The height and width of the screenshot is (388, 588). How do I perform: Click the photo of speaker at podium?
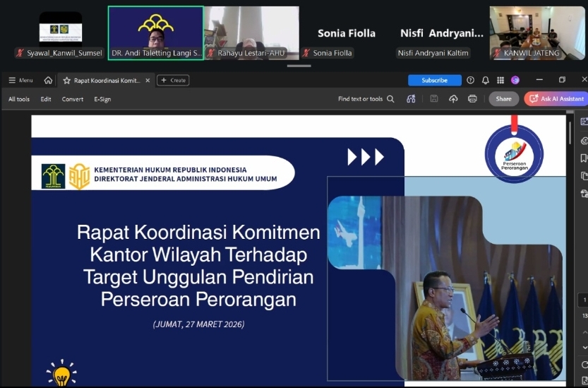pos(445,288)
